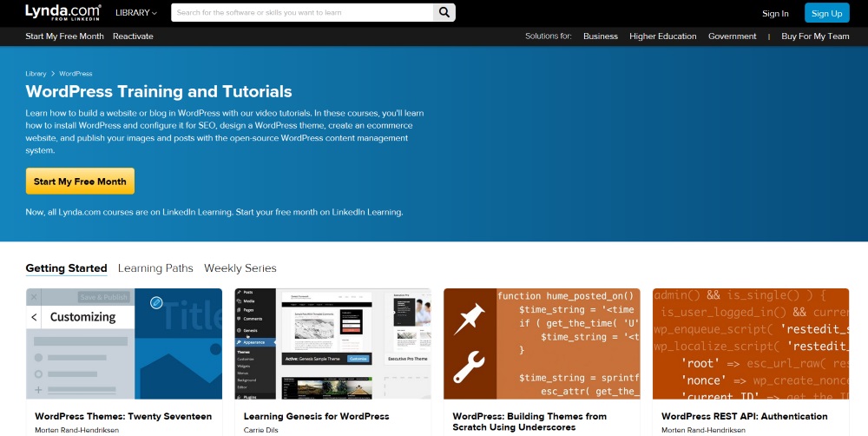
Task: Click the yellow Start My Free Month button
Action: click(80, 182)
